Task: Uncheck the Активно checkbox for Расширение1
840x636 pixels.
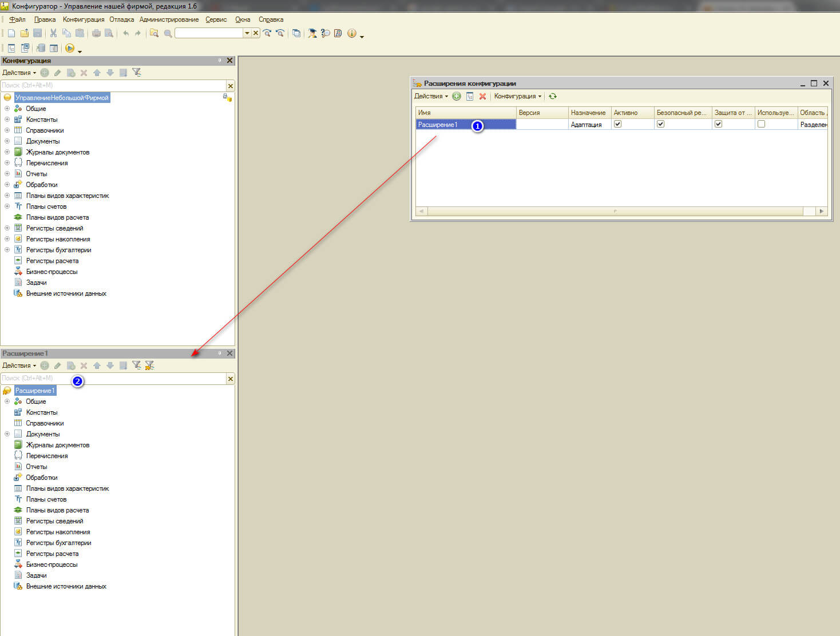Action: 617,124
